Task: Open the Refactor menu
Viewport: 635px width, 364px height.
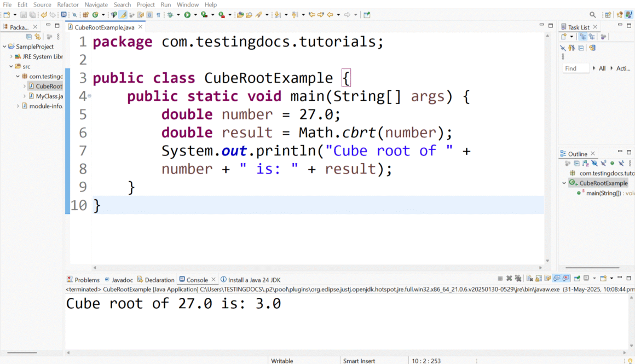Action: 68,5
